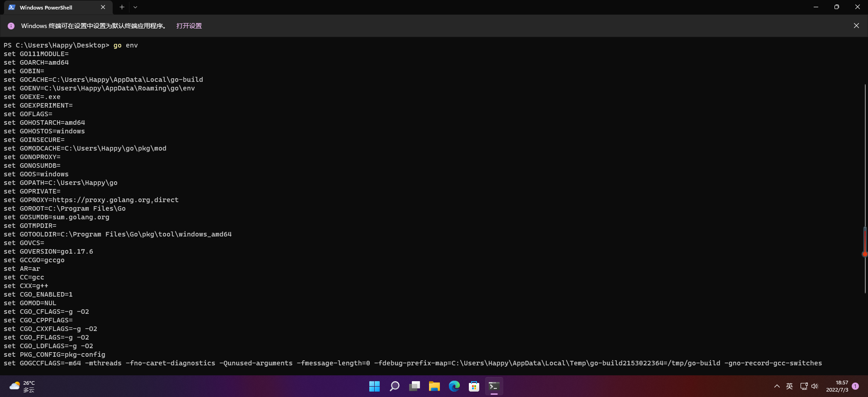Click the GOENV path line
Viewport: 868px width, 397px height.
[99, 88]
